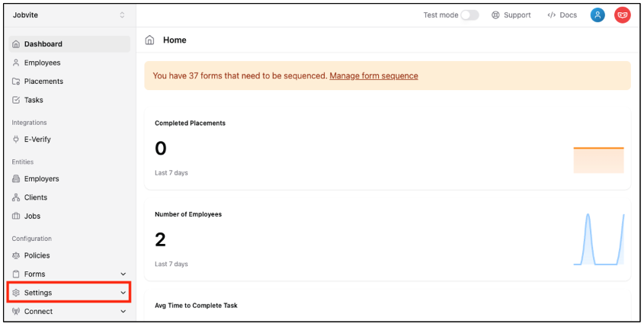Viewport: 644px width, 324px height.
Task: Click the employee count value 2
Action: (160, 239)
